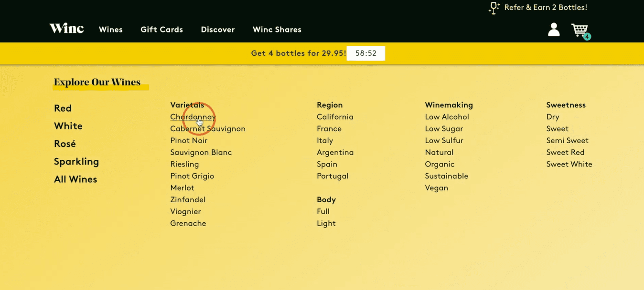Open the Gift Cards menu item
This screenshot has height=290, width=644.
point(161,30)
